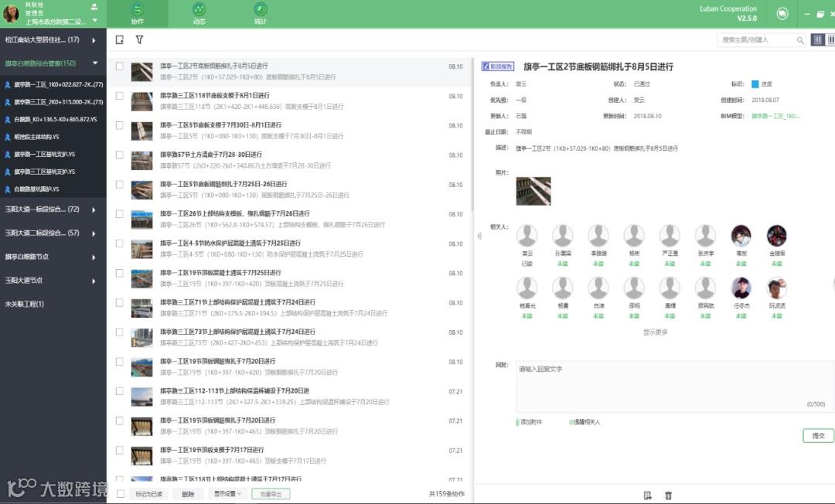Open the 协作 collaboration tab

pos(138,14)
